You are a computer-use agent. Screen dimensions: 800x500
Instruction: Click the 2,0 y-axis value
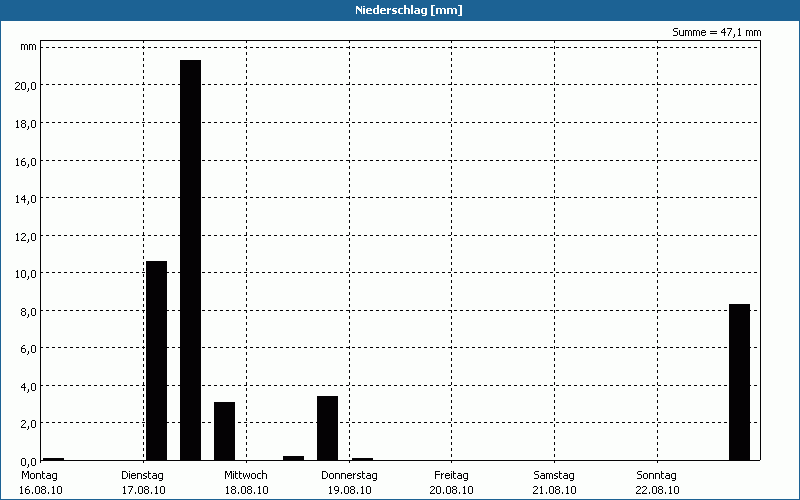click(x=28, y=424)
